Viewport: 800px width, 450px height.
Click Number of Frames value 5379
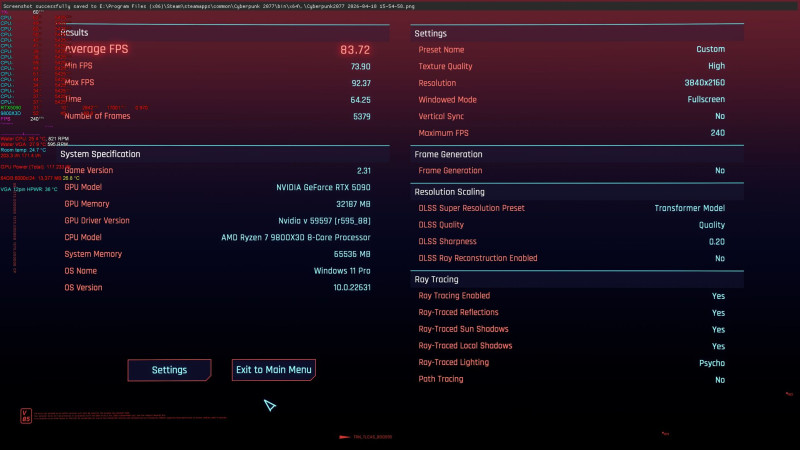tap(362, 116)
